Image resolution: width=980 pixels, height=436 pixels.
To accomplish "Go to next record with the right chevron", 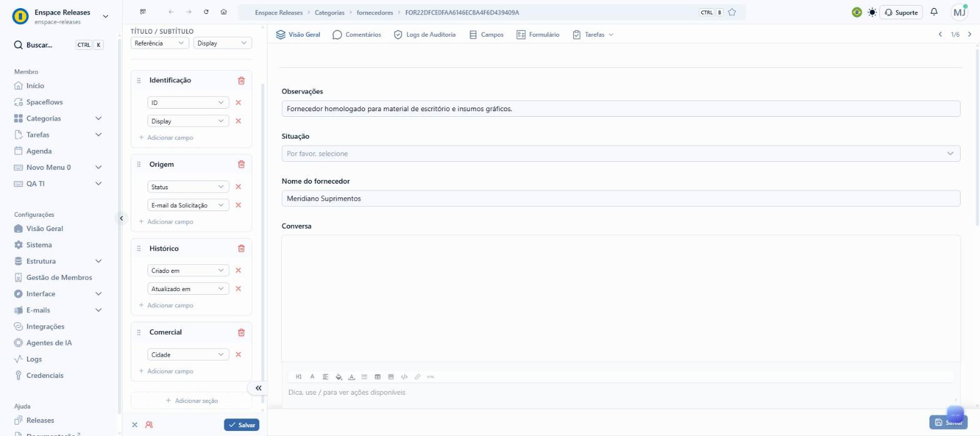I will [x=969, y=34].
